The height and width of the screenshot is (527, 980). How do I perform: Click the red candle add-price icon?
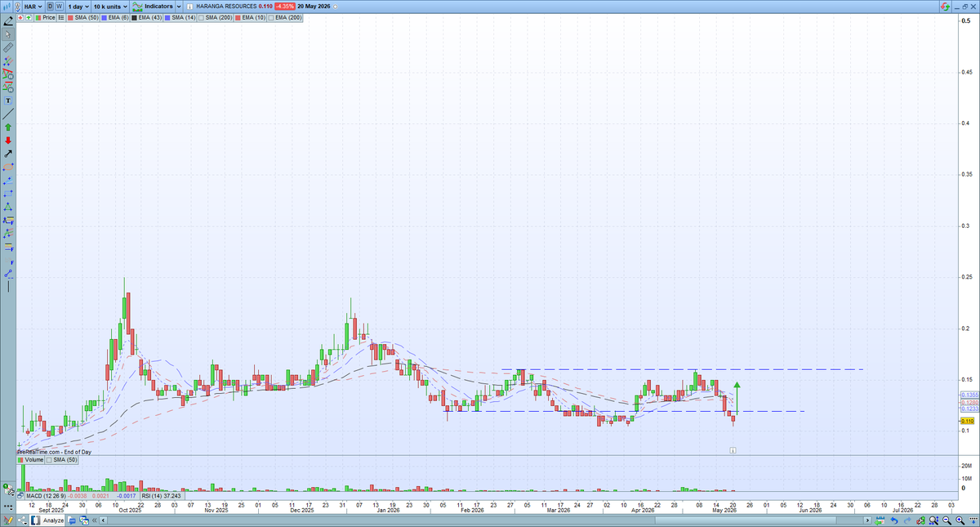pos(20,17)
